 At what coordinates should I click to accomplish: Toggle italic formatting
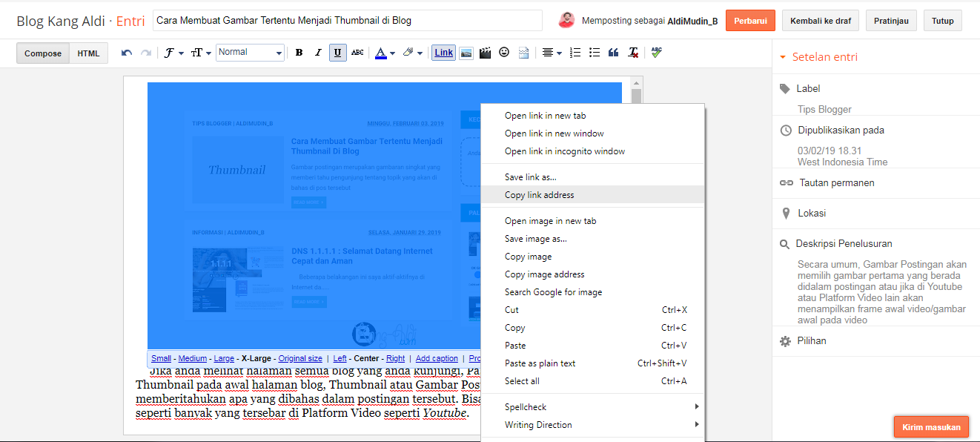click(318, 53)
